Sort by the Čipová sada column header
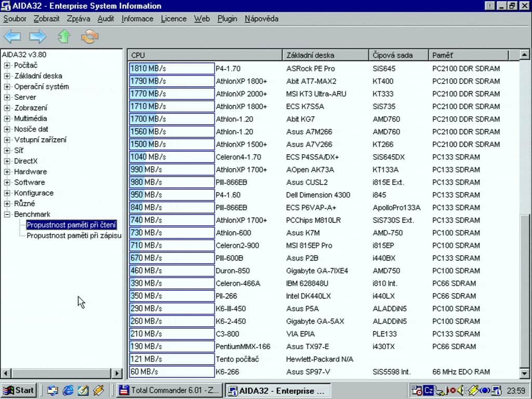 (x=398, y=55)
